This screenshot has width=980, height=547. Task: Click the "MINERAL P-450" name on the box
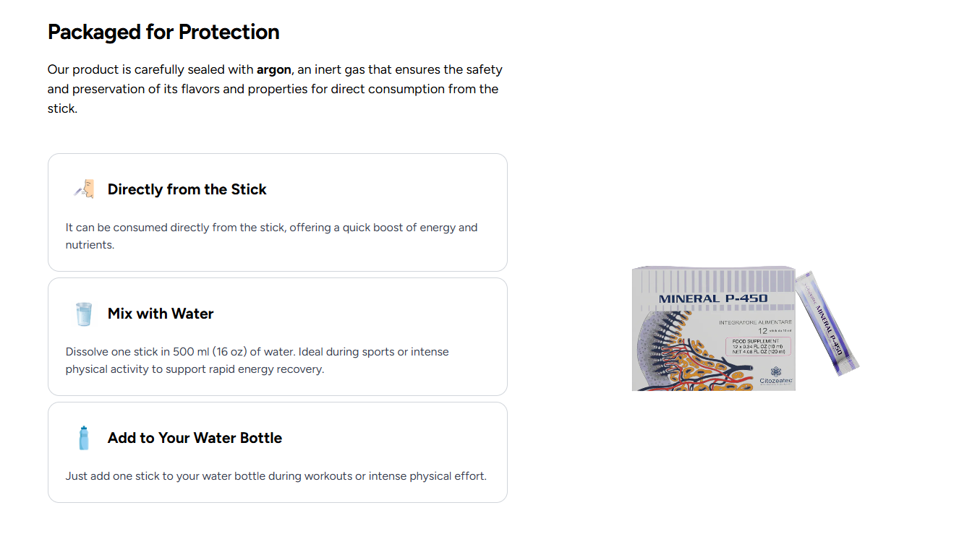(x=712, y=298)
